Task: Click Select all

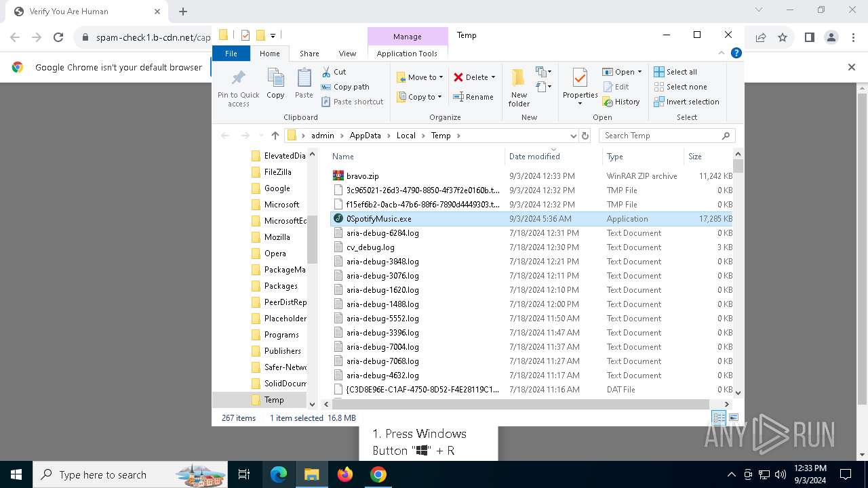Action: [x=675, y=72]
